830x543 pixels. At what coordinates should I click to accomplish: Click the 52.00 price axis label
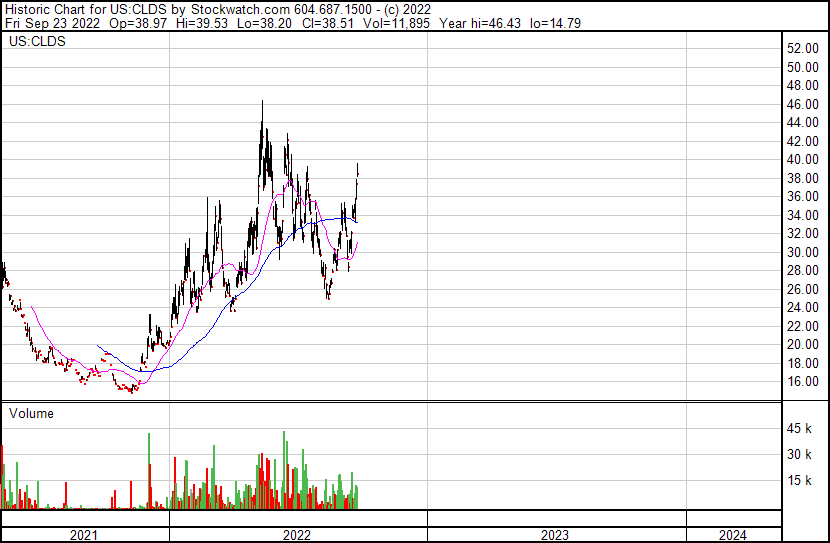click(x=802, y=48)
